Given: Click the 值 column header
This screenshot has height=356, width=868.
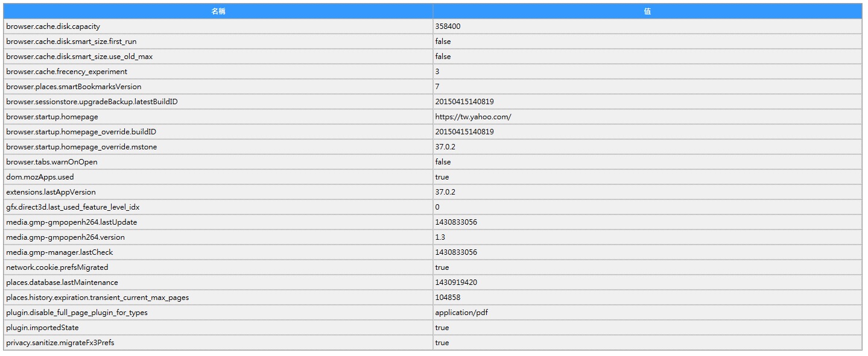Looking at the screenshot, I should [647, 11].
